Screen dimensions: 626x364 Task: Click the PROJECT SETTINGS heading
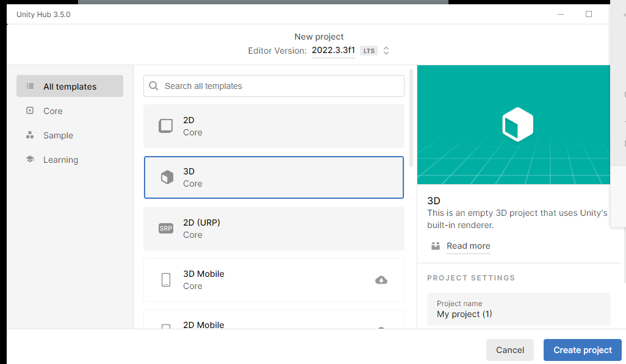(x=471, y=278)
